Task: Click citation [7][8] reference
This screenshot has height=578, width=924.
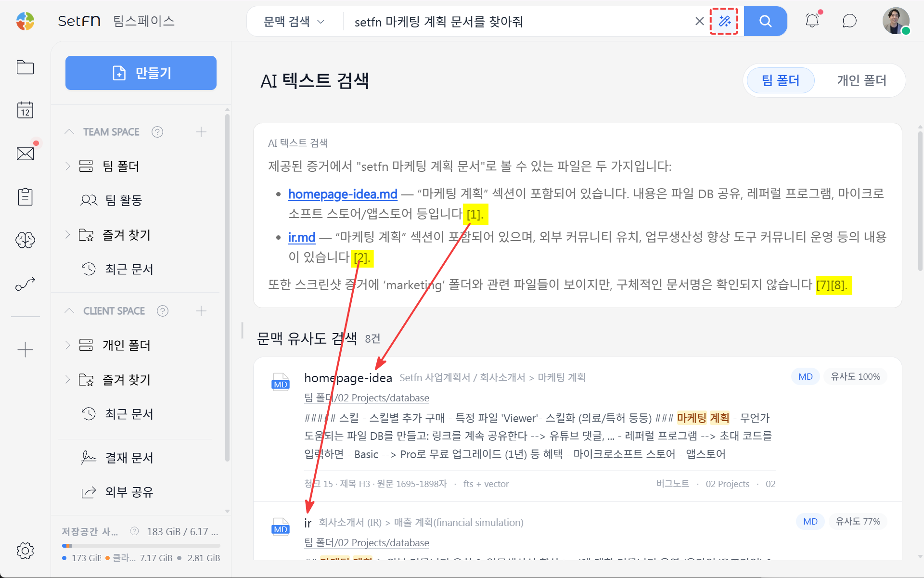Action: [x=834, y=285]
